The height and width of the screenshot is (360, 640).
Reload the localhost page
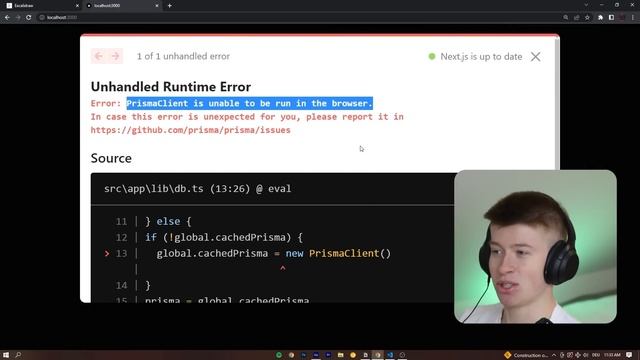pos(29,18)
